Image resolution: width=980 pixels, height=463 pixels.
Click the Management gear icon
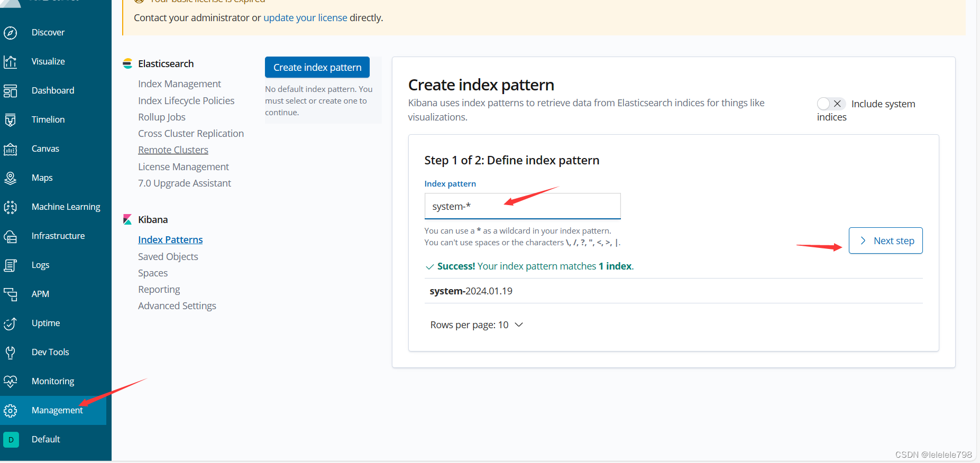(x=11, y=411)
